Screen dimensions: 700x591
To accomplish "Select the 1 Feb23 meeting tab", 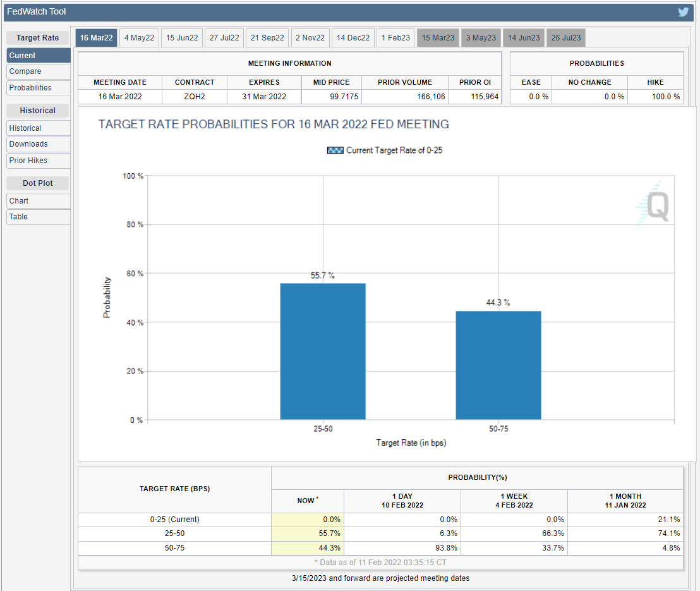I will (395, 38).
